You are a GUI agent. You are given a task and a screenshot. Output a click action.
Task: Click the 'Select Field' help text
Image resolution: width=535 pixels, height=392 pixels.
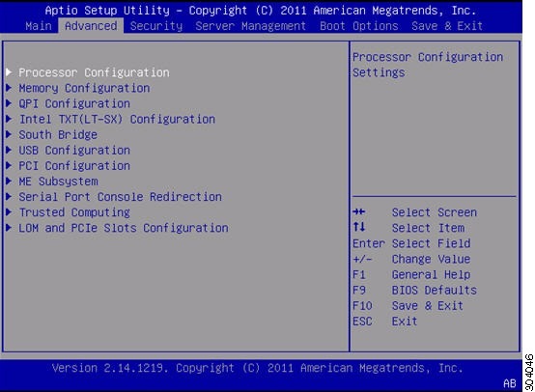coord(432,243)
